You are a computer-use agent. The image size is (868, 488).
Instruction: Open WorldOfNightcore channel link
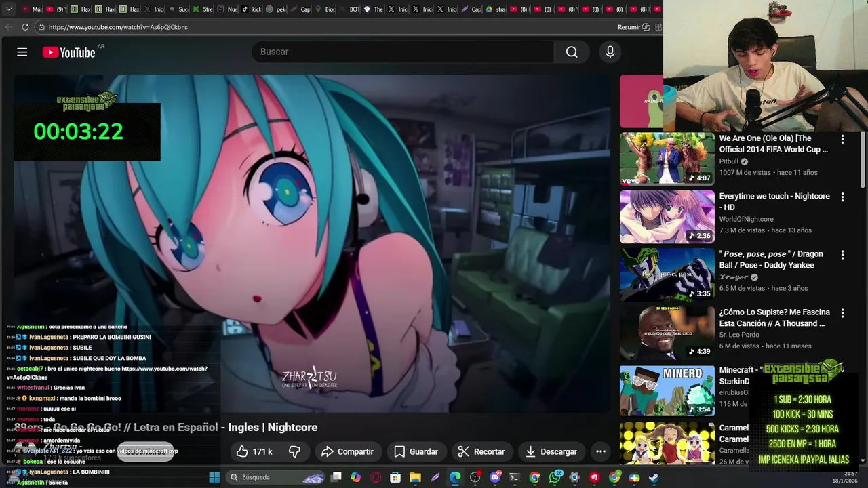(x=746, y=219)
